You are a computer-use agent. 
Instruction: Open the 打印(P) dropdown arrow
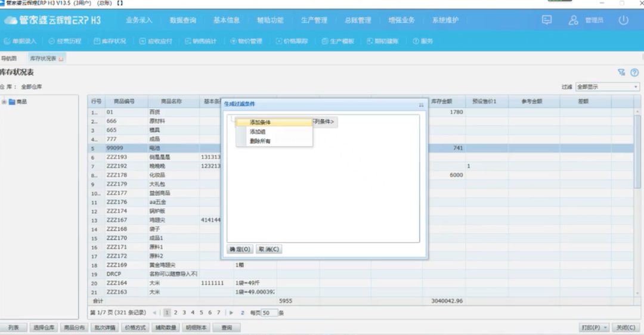coord(605,328)
